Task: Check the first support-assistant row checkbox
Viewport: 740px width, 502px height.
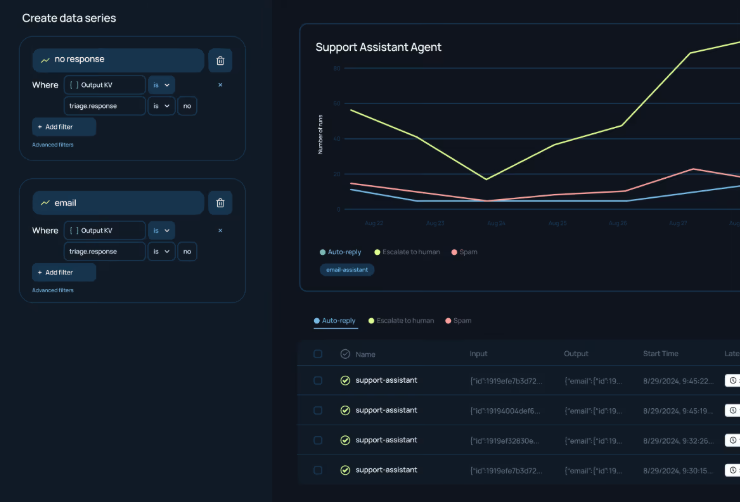Action: point(318,380)
